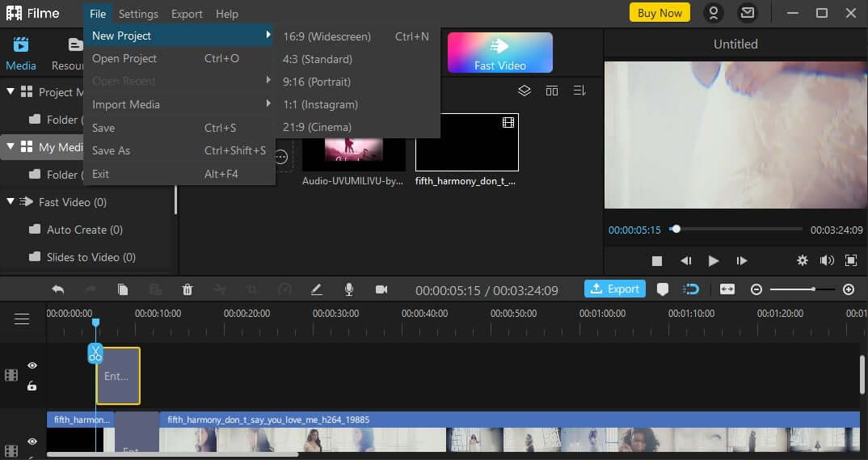Click the Fast Video banner button
Screen dimensions: 868x460
click(x=500, y=53)
